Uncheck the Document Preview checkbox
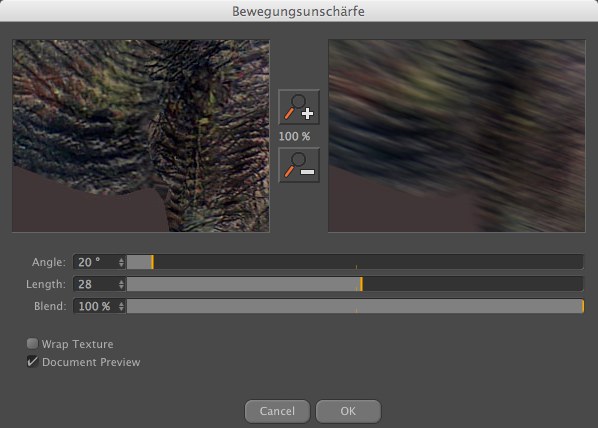Screen dimensions: 598x428 coord(32,362)
